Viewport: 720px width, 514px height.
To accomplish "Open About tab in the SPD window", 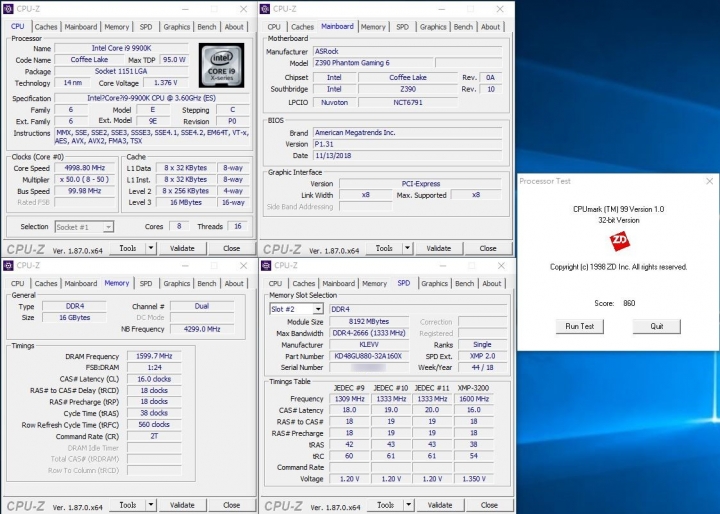I will click(x=491, y=283).
